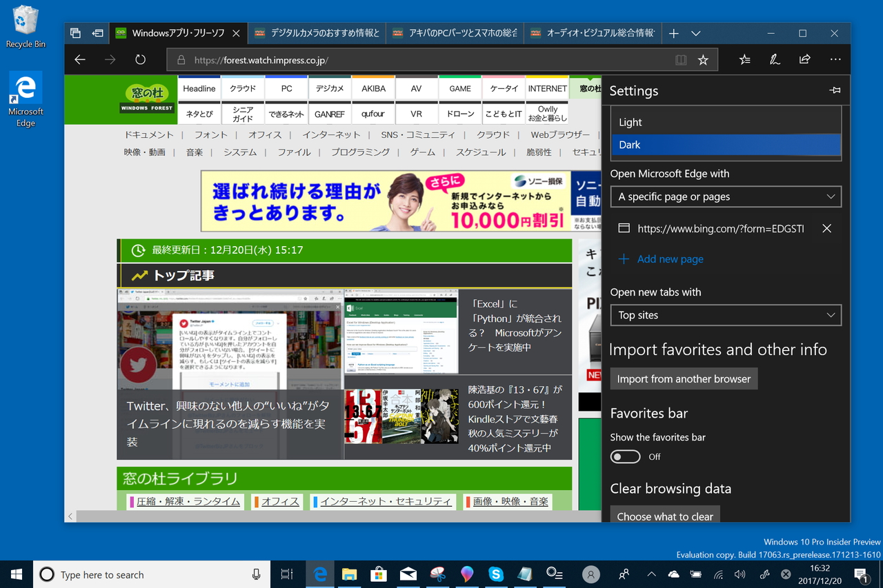Open Task View from the taskbar
This screenshot has width=883, height=588.
286,574
